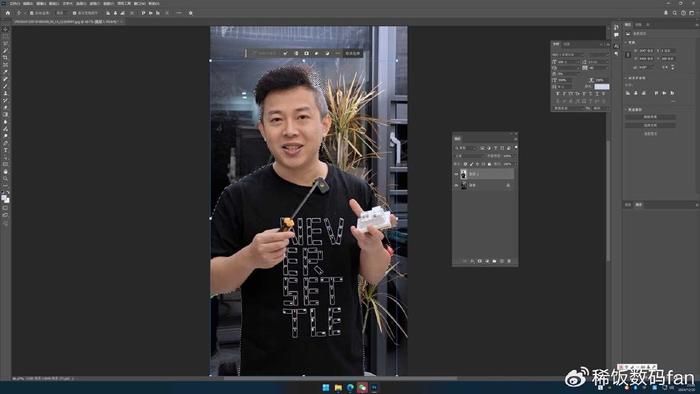Image resolution: width=700 pixels, height=394 pixels.
Task: Click second Quick Actions button
Action: (650, 125)
